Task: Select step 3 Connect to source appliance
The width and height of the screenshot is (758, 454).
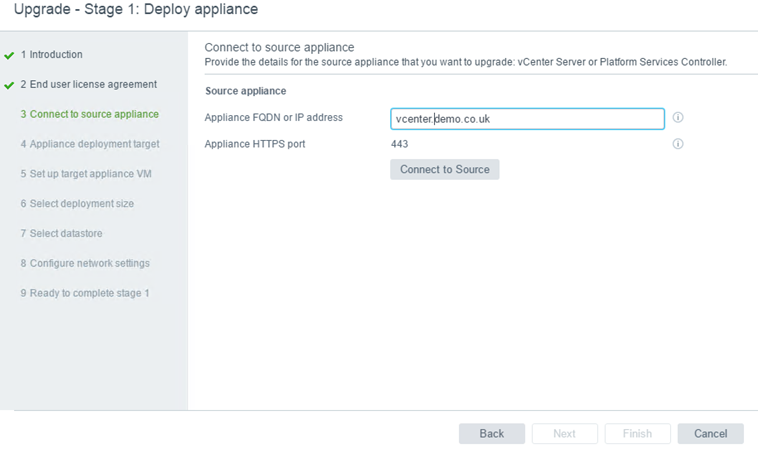Action: pyautogui.click(x=89, y=114)
